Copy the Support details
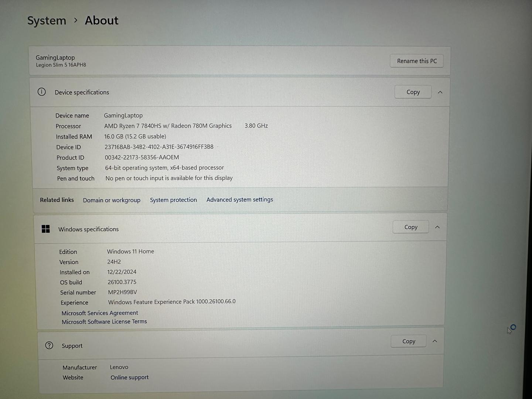The image size is (532, 399). (409, 341)
